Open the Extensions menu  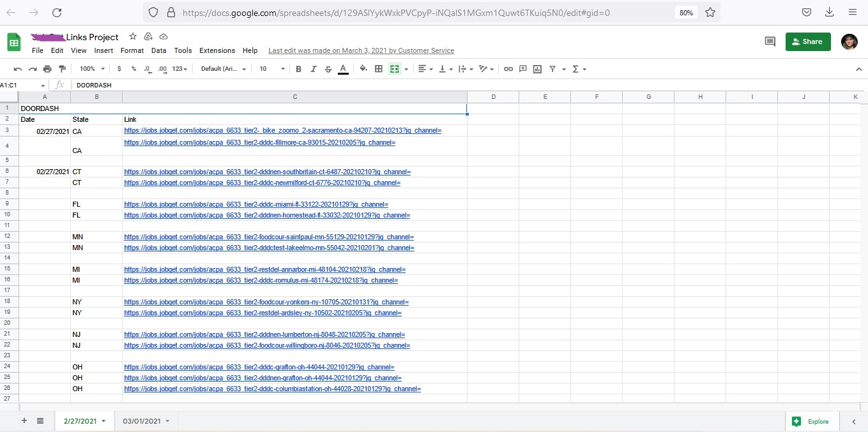click(217, 50)
